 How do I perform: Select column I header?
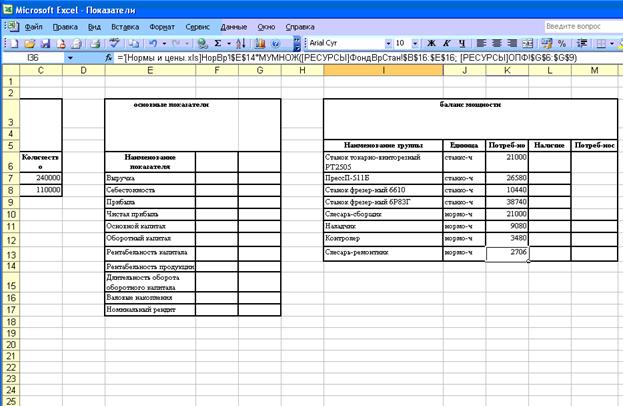tap(383, 70)
